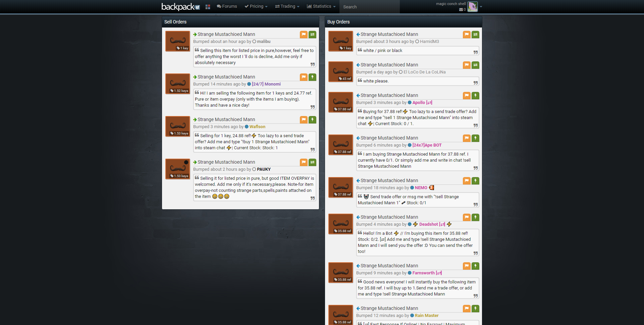Expand the Trading dropdown menu
644x325 pixels.
(287, 6)
